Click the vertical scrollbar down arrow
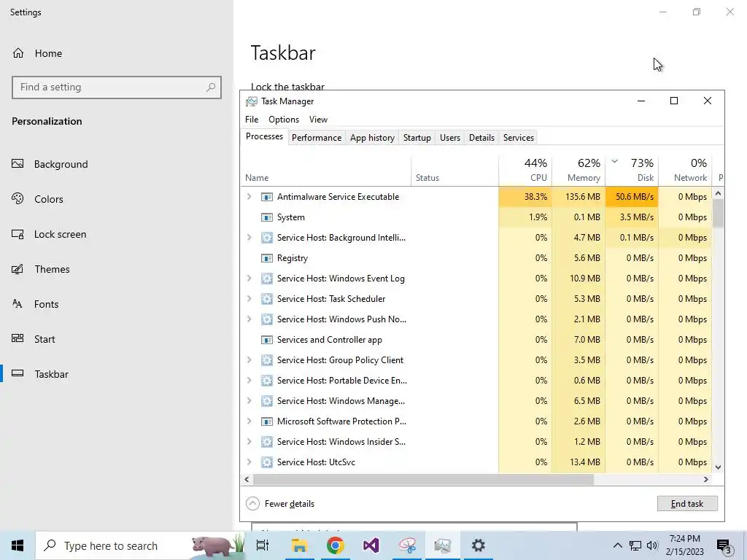 (718, 467)
